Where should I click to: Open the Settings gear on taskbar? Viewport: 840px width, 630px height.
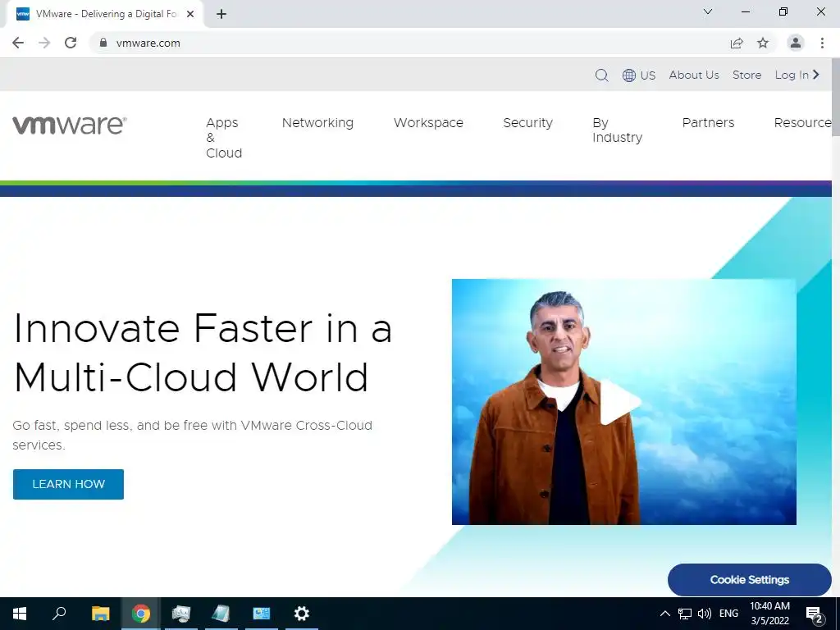(x=302, y=614)
